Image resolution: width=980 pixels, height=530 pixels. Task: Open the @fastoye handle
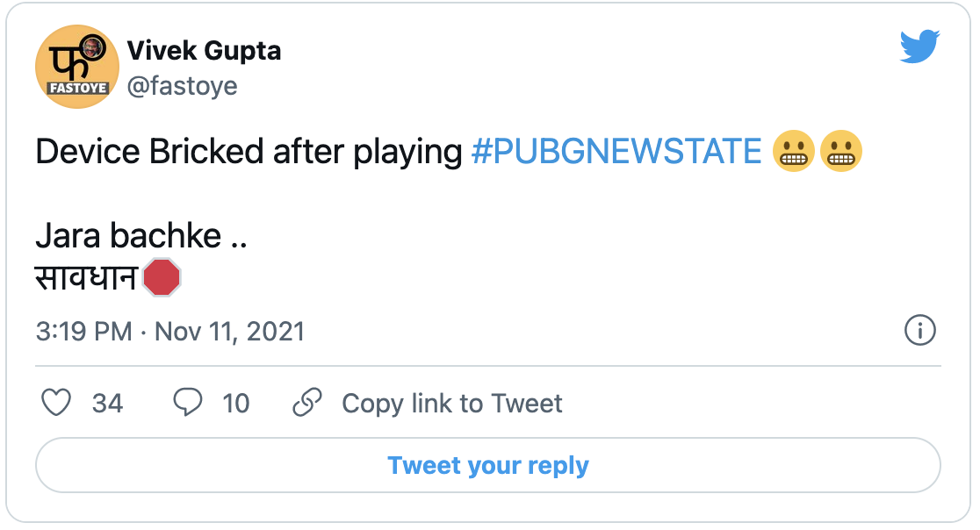[182, 86]
